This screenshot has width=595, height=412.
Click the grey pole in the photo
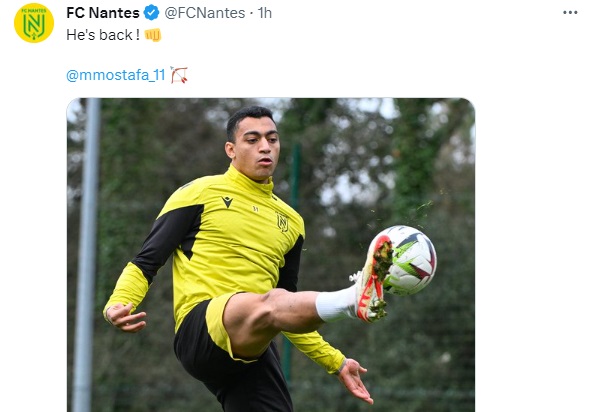click(87, 255)
